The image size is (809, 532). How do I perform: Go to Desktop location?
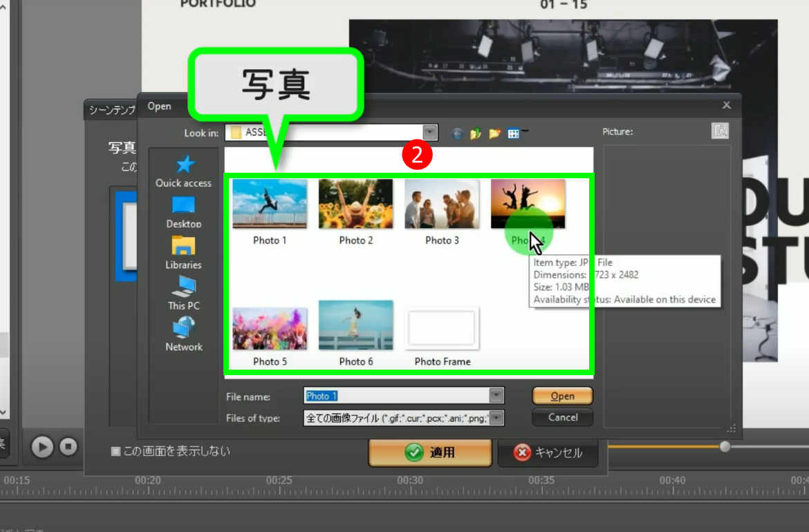coord(183,212)
